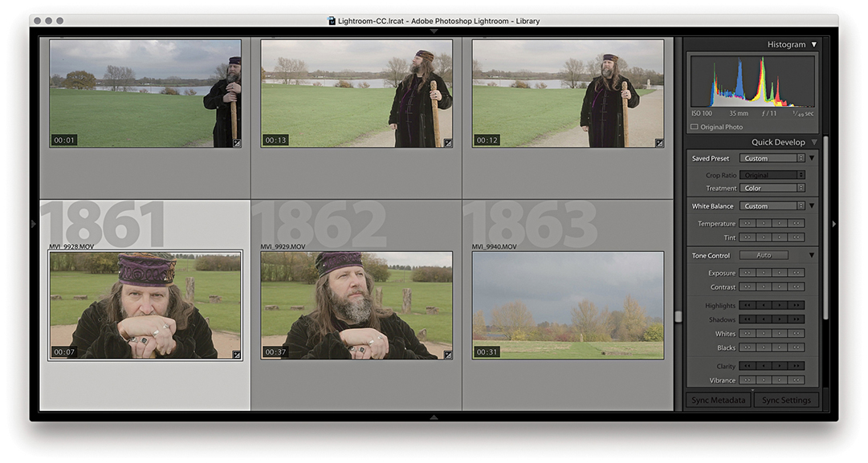Open the Treatment dropdown showing Color
Image resolution: width=868 pixels, height=463 pixels.
coord(772,188)
